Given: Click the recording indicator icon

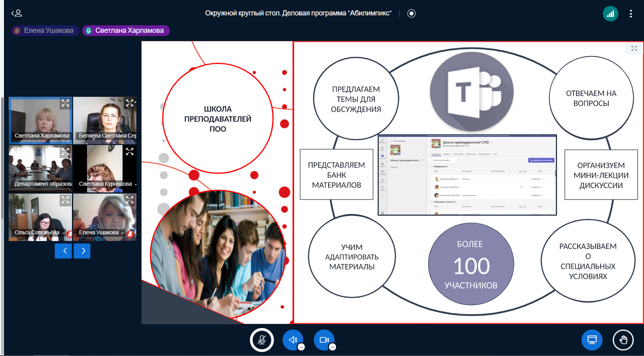Looking at the screenshot, I should click(412, 13).
